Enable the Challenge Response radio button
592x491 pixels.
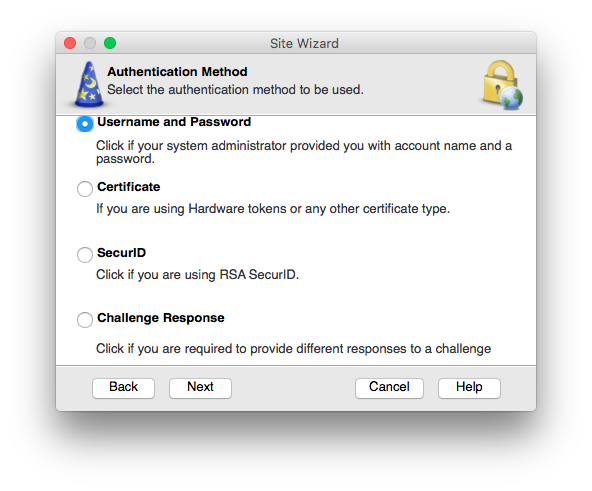(85, 320)
